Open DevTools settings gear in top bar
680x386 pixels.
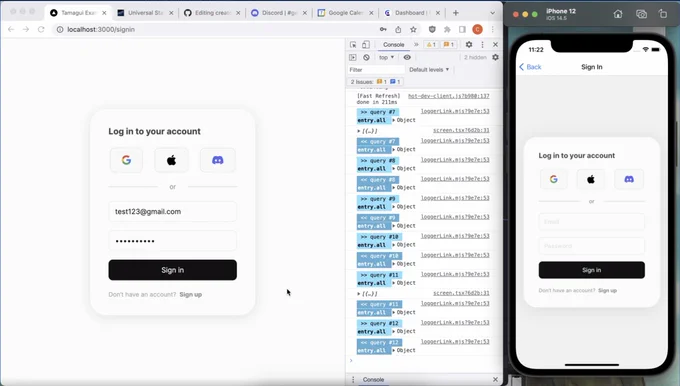coord(469,45)
